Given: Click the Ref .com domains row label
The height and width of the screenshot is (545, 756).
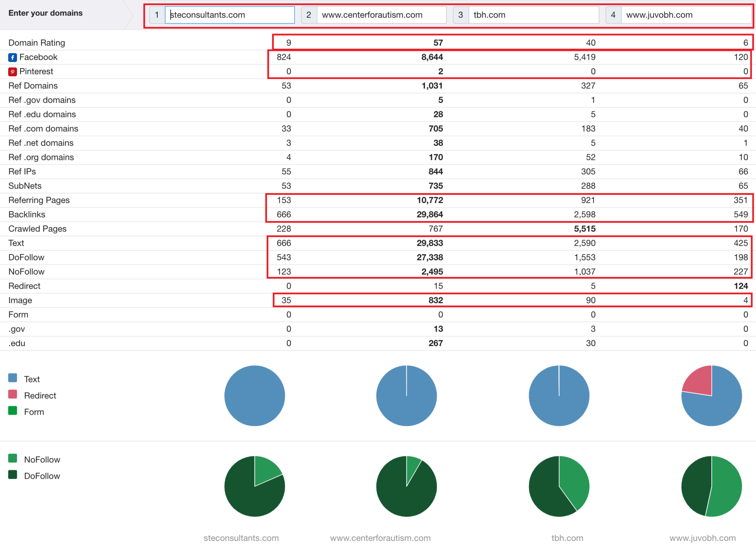Looking at the screenshot, I should point(43,129).
